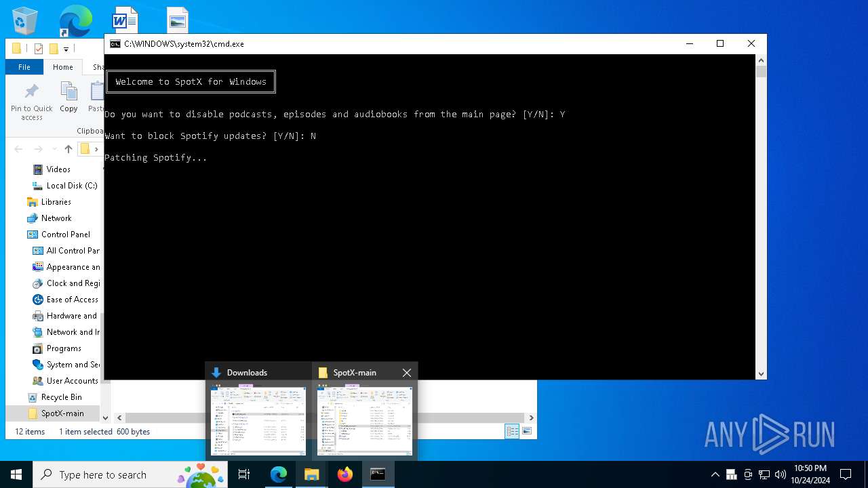Open the Action Center notifications icon
The width and height of the screenshot is (868, 488).
[x=846, y=474]
